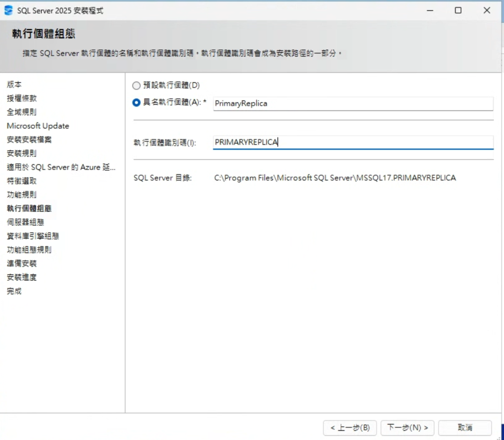Select 適用於 SQL Server 的 Azure 延... step

click(61, 167)
